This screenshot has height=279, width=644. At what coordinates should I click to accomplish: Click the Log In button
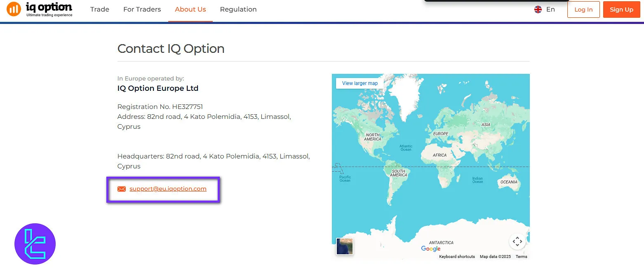pyautogui.click(x=583, y=9)
